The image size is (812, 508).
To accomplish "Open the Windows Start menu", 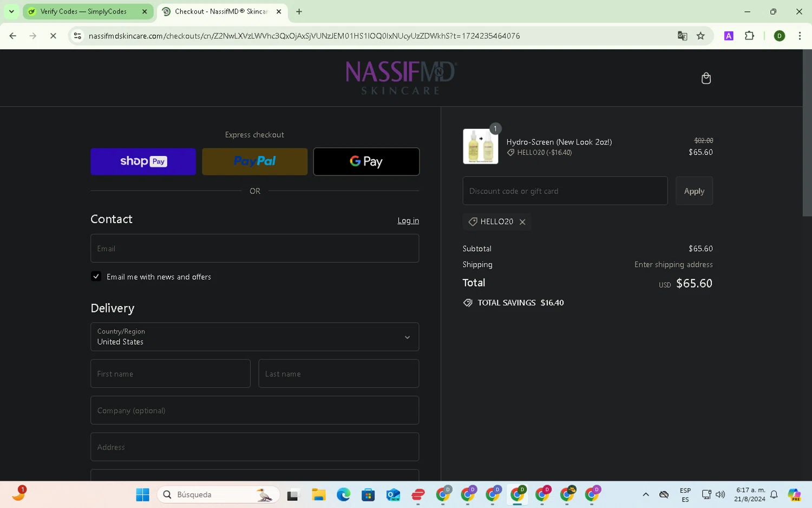I will pos(142,494).
